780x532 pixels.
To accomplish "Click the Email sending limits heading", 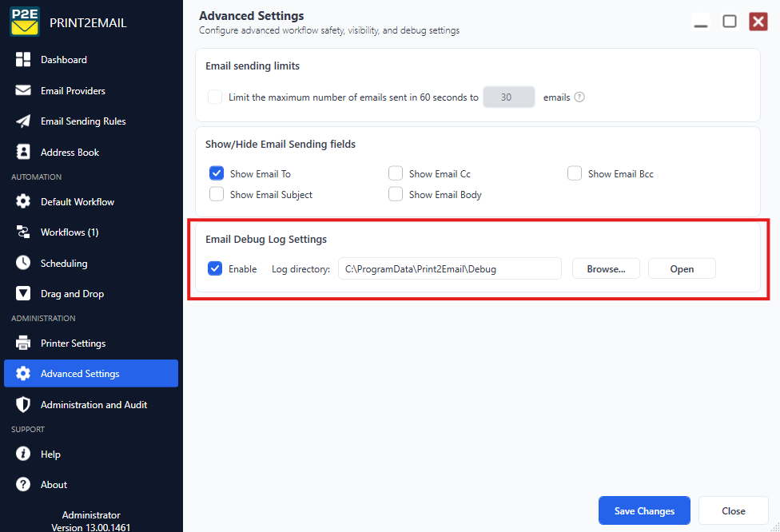I will pyautogui.click(x=253, y=66).
